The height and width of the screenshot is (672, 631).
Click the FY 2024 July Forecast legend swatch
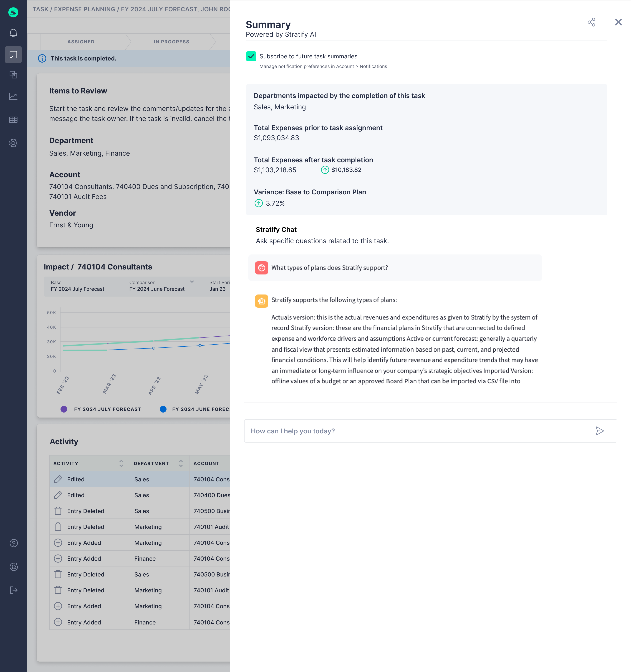64,409
